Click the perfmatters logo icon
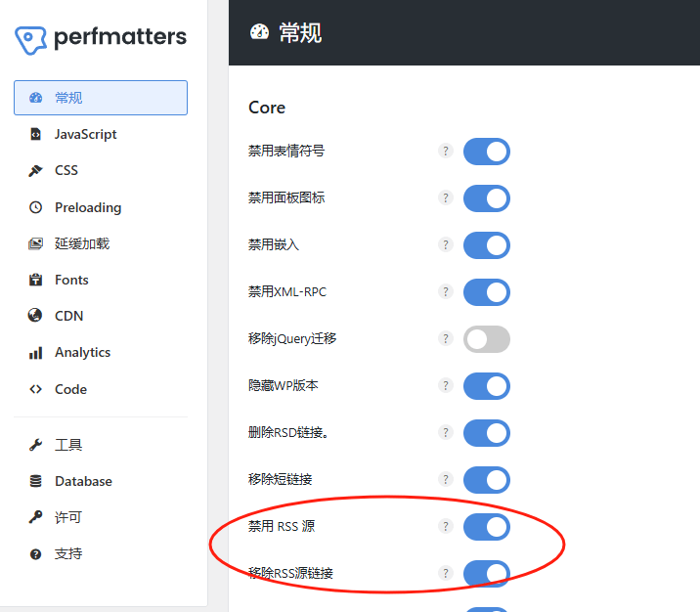The width and height of the screenshot is (700, 612). [x=30, y=40]
